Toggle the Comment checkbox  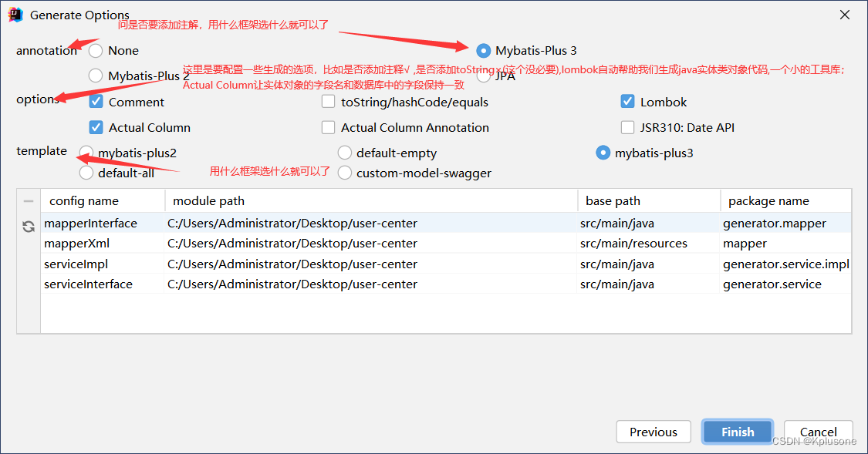96,102
